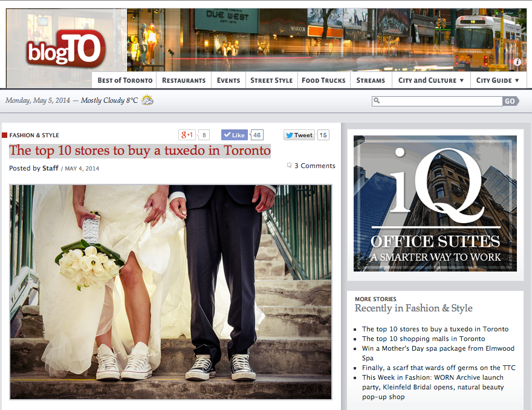Click the comment bubble icon near 3 Comments
The image size is (532, 410).
(289, 164)
